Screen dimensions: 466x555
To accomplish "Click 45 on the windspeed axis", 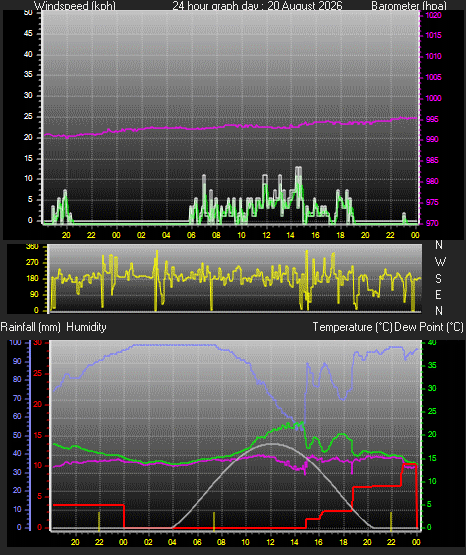I will (28, 33).
